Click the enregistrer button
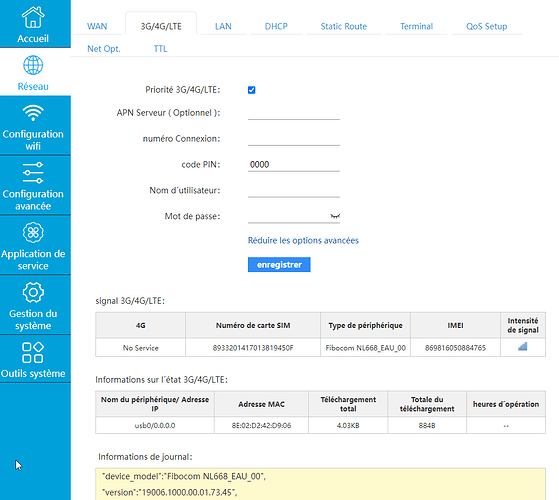This screenshot has width=559, height=500. coord(279,264)
